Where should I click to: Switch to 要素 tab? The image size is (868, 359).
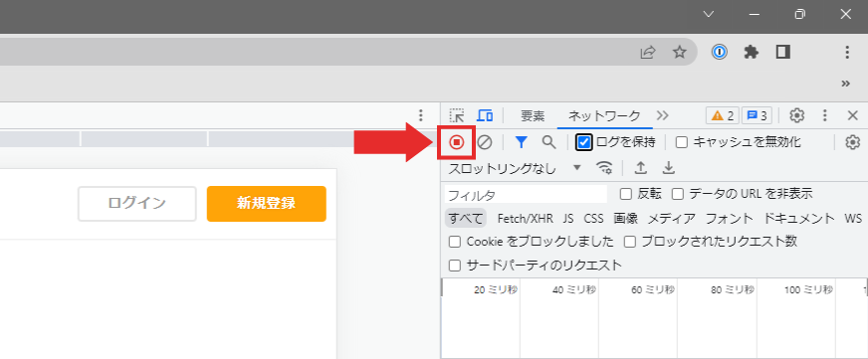(533, 115)
